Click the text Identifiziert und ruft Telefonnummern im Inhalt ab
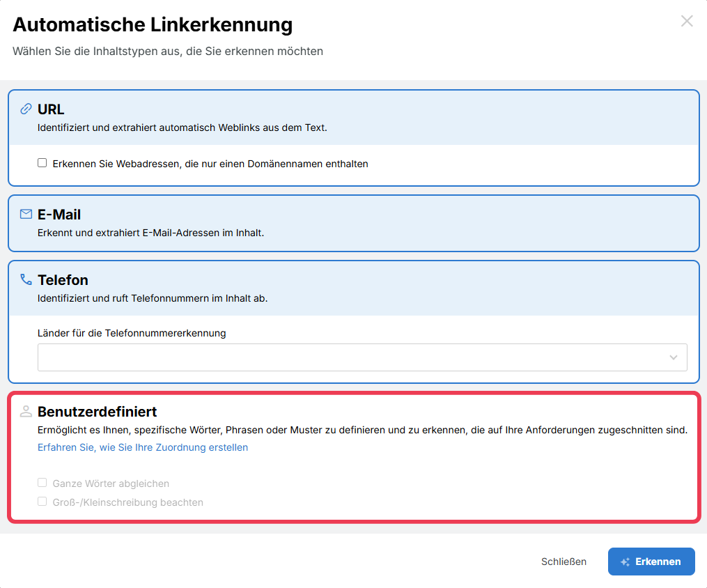707x588 pixels. [153, 298]
